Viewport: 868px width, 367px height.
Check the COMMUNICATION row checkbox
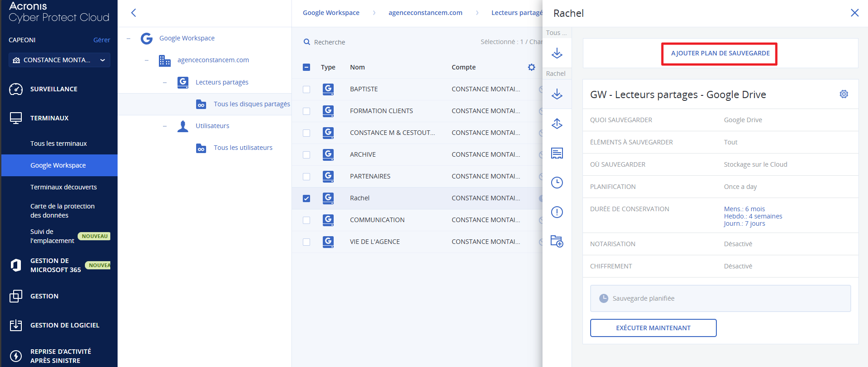(x=306, y=220)
